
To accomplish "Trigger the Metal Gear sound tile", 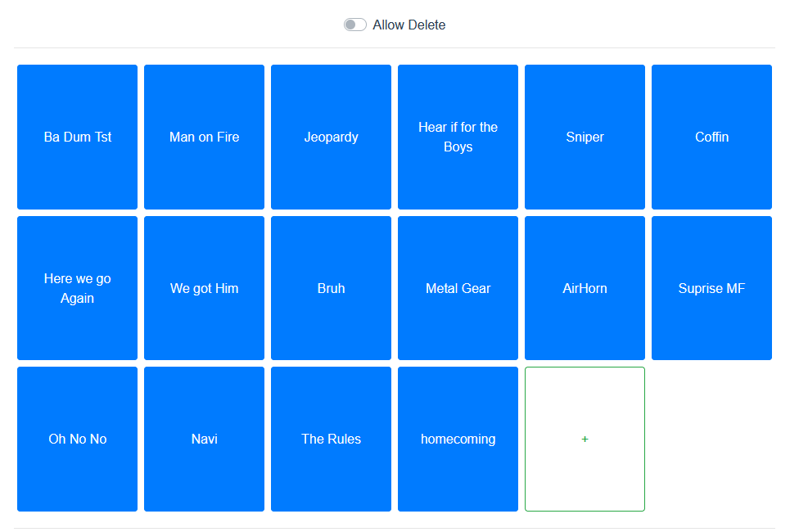I will 458,288.
